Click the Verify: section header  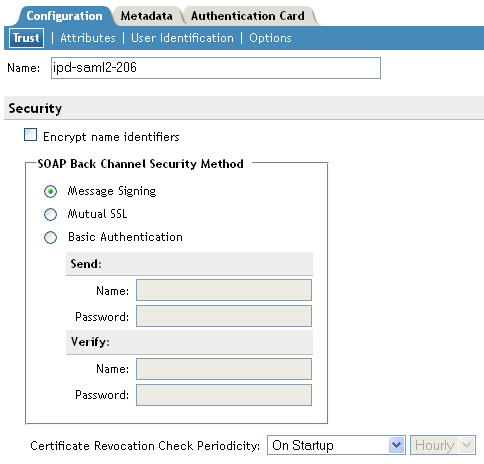[189, 342]
